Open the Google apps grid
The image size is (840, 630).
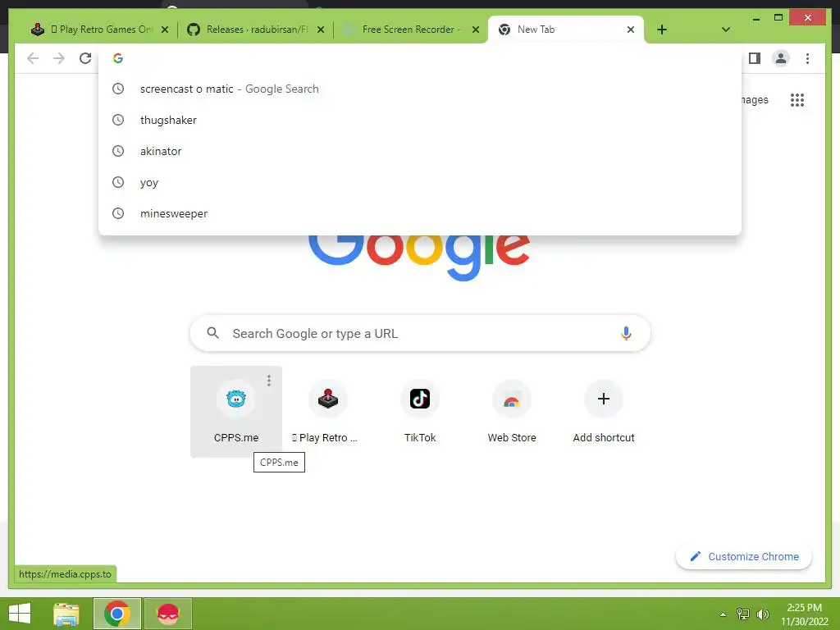click(797, 100)
